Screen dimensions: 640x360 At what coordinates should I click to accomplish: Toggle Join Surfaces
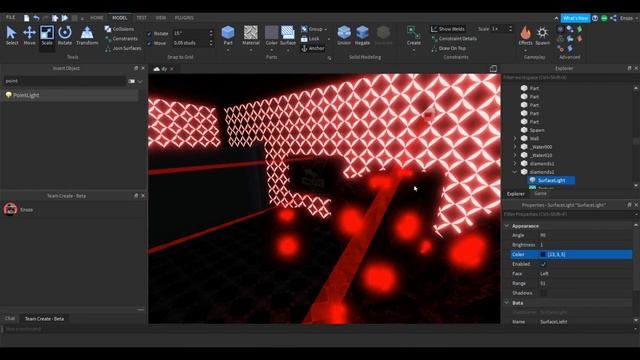(x=123, y=48)
